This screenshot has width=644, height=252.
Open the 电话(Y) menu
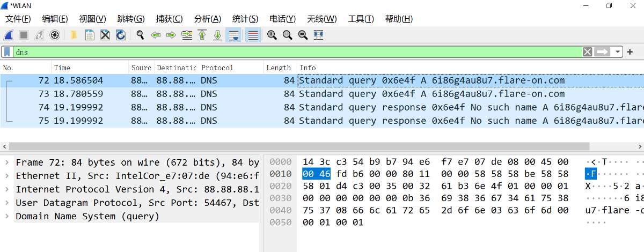click(x=283, y=19)
